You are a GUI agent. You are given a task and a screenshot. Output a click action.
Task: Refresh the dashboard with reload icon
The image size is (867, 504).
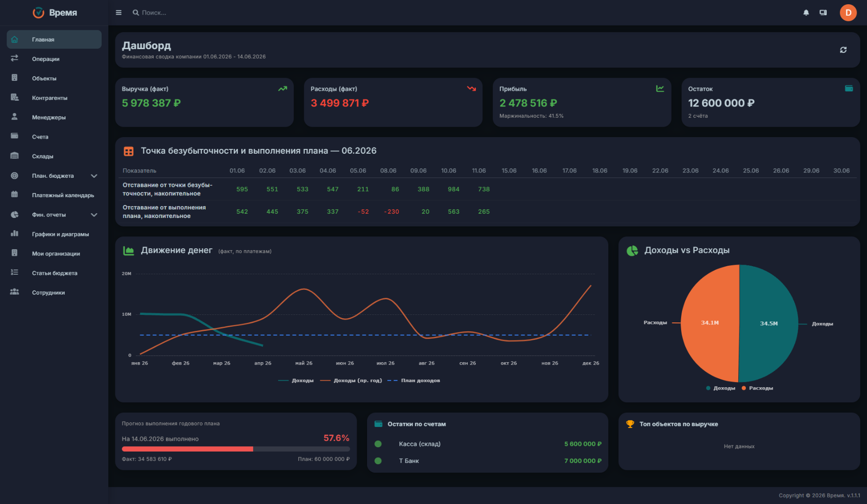pyautogui.click(x=843, y=50)
